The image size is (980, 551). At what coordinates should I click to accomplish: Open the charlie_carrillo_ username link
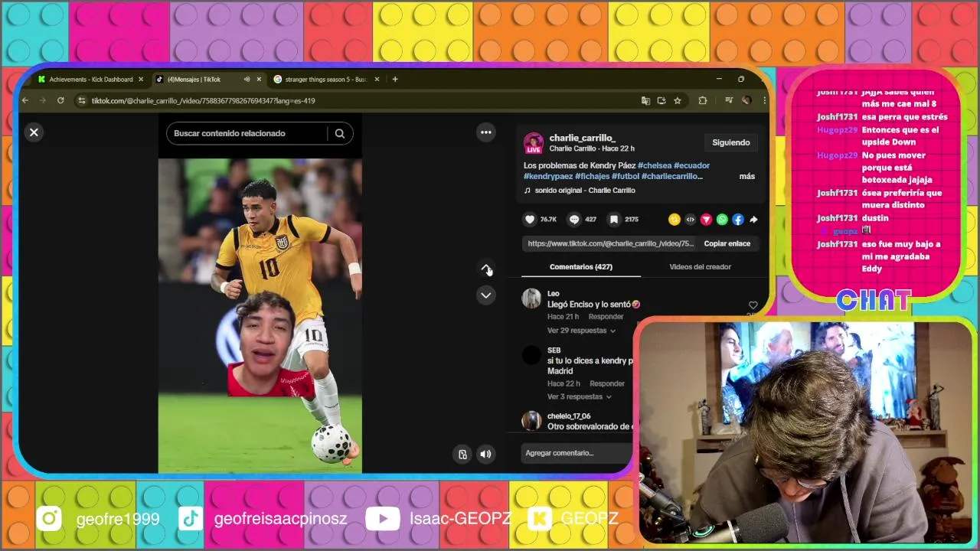582,138
